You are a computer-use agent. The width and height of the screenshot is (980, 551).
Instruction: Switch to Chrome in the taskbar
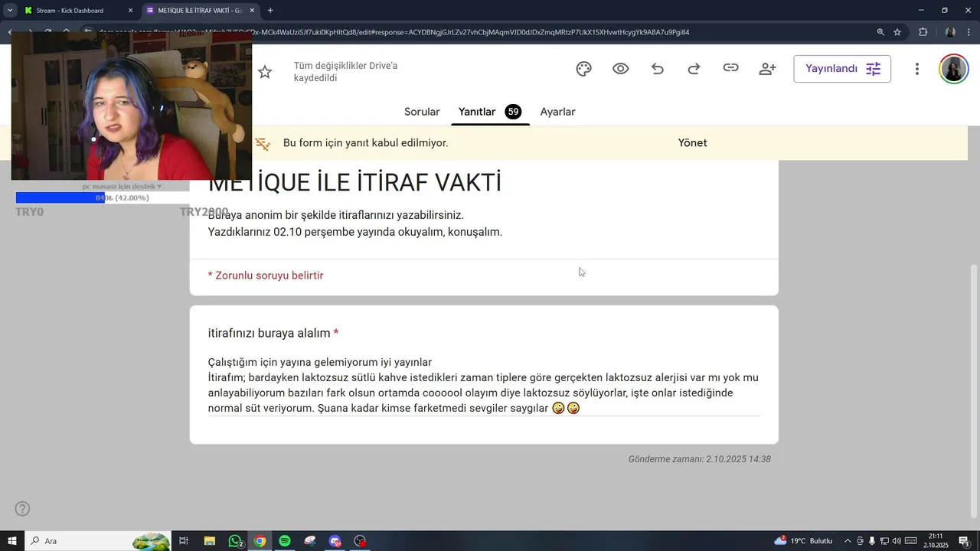tap(260, 541)
